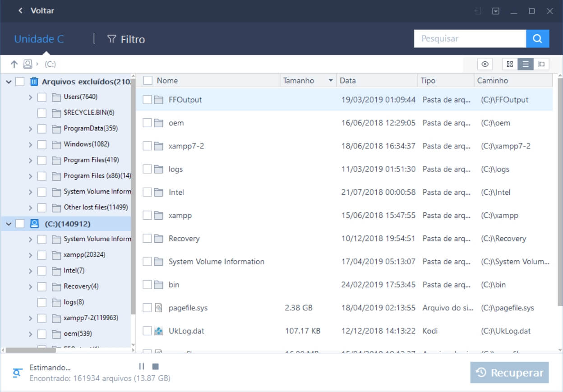Viewport: 563px width, 392px height.
Task: Tick the pagefile.sys checkbox
Action: click(147, 308)
